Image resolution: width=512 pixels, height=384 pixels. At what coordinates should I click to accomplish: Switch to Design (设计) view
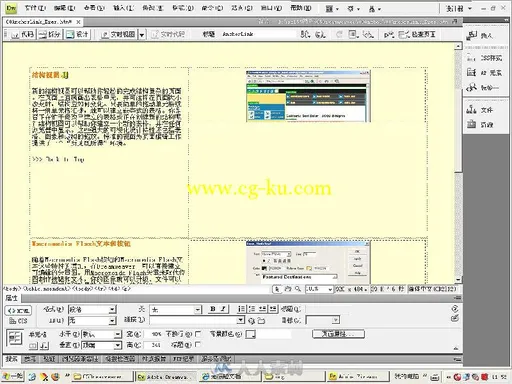[77, 34]
